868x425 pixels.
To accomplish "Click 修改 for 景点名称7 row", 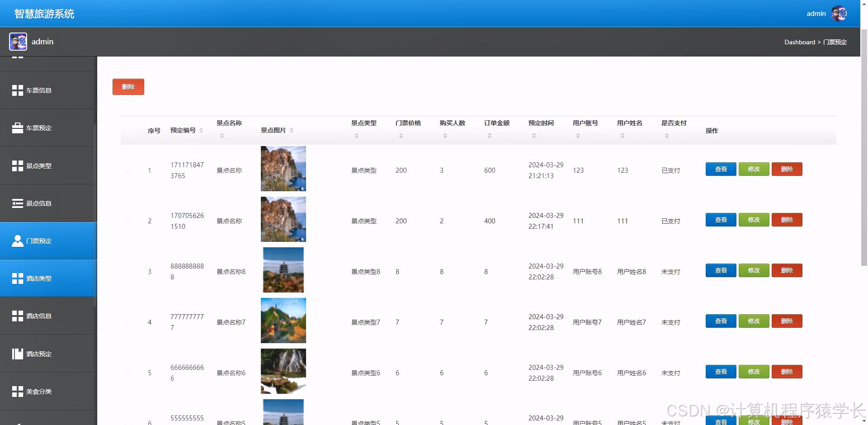I will 754,321.
